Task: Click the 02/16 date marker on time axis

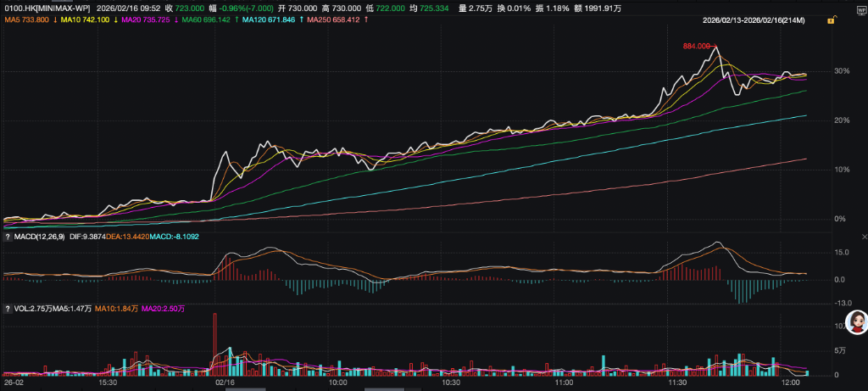Action: pyautogui.click(x=225, y=383)
